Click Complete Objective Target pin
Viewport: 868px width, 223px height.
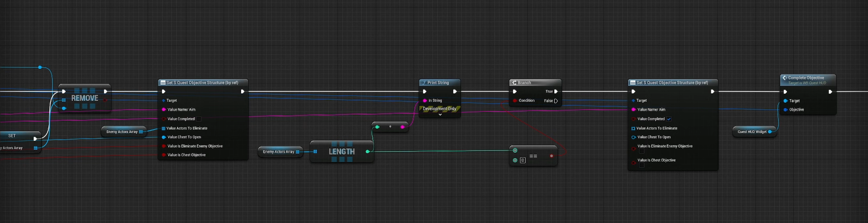[785, 101]
